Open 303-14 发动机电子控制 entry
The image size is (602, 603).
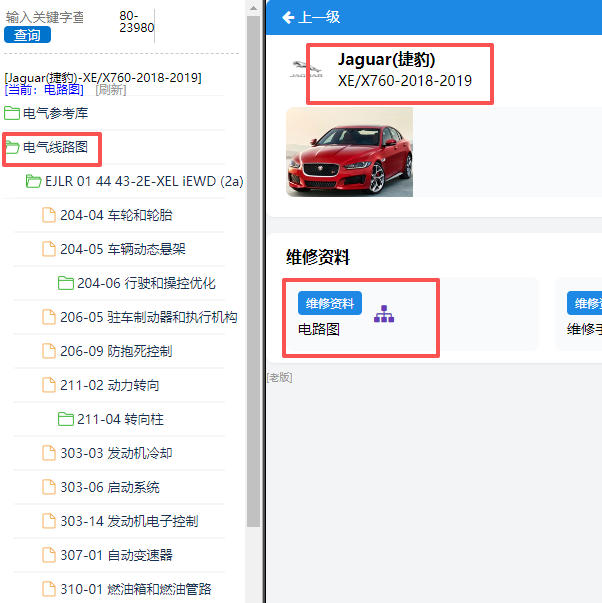pyautogui.click(x=129, y=521)
